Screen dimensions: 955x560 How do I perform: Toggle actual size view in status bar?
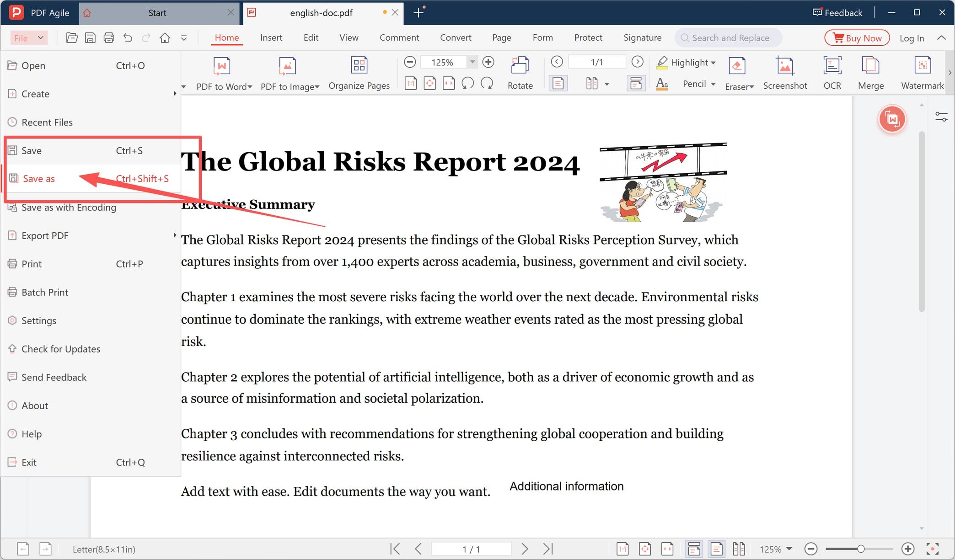(622, 549)
